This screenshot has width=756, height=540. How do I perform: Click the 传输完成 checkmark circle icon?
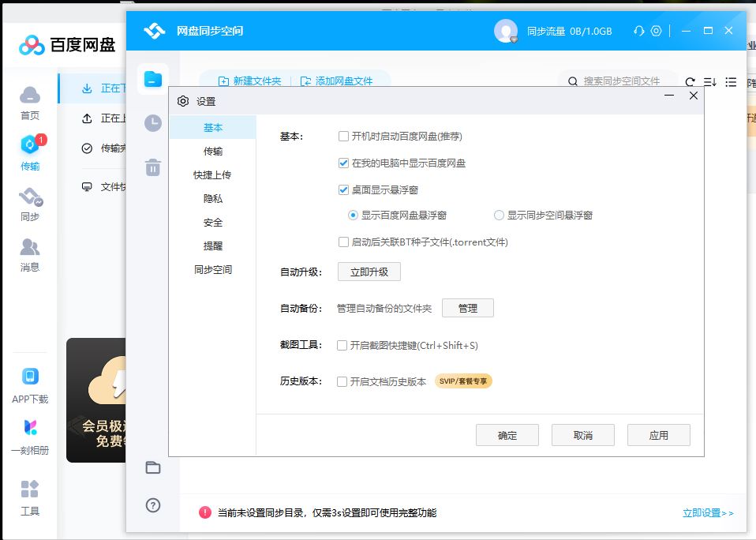[x=87, y=148]
